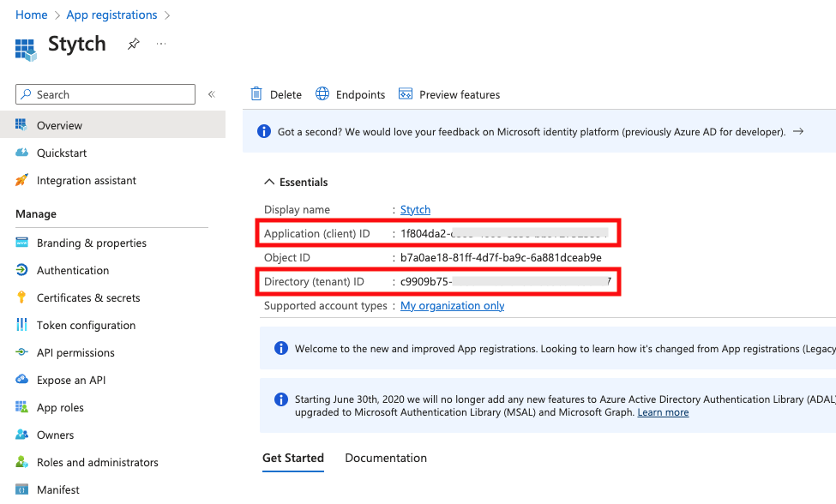Click the Roles and administrators icon
The width and height of the screenshot is (836, 504).
pyautogui.click(x=21, y=462)
